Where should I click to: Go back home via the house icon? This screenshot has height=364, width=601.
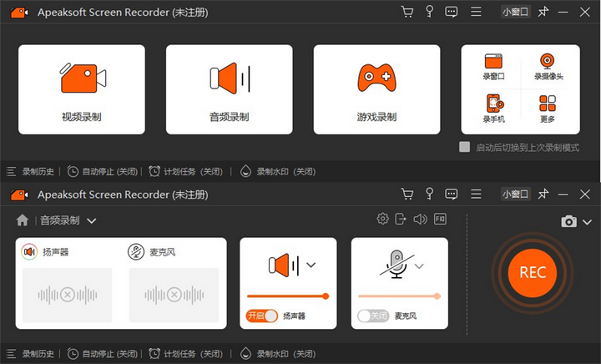point(23,220)
